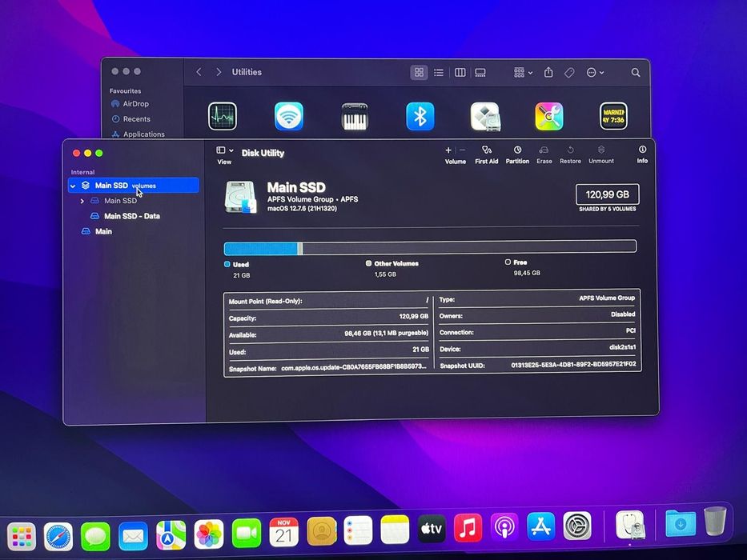Open Reminders from the Dock
747x560 pixels.
[x=358, y=530]
